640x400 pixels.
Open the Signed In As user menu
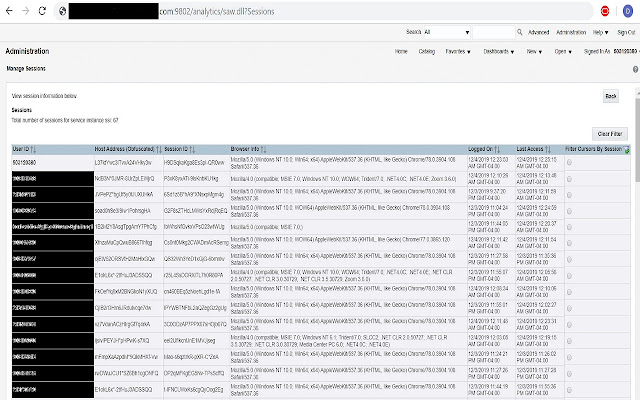(x=611, y=51)
